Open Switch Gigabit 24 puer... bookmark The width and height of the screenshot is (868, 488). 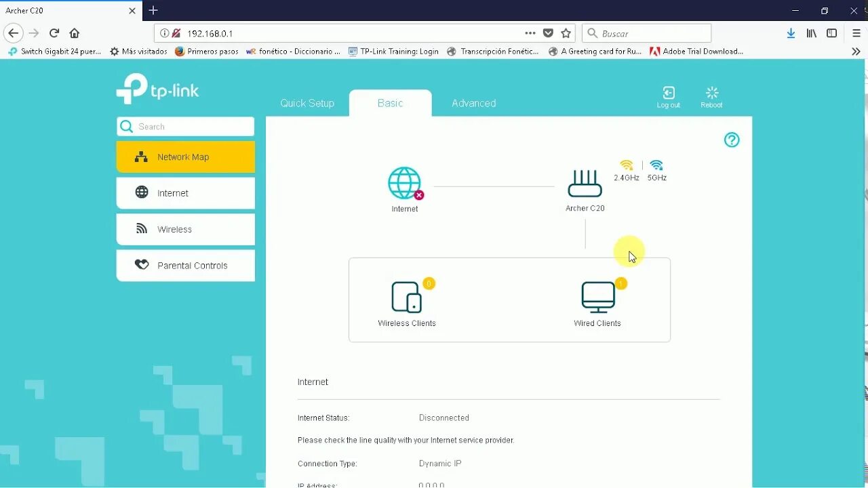point(54,52)
